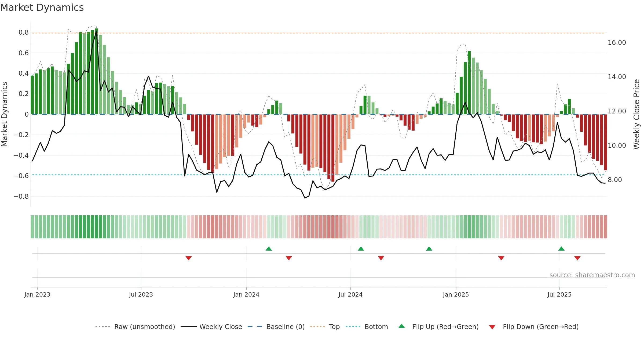Click the 12.00 price axis value
644x362 pixels.
[617, 111]
